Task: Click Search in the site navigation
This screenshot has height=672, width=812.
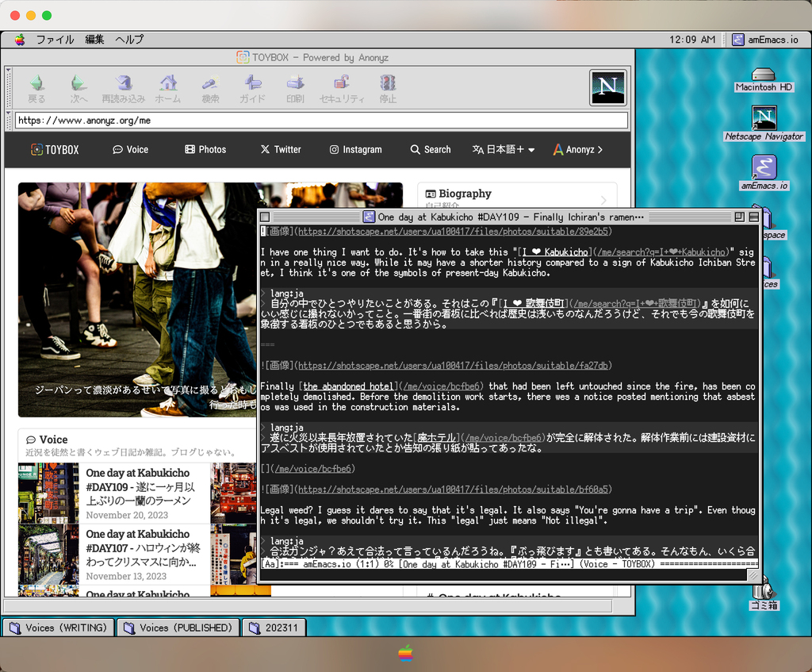Action: (431, 150)
